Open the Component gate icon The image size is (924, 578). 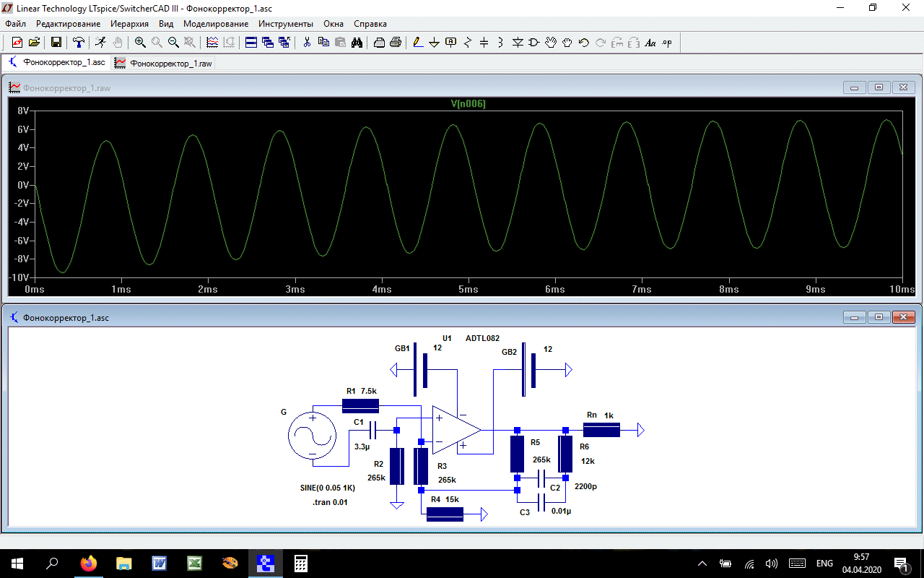point(534,43)
